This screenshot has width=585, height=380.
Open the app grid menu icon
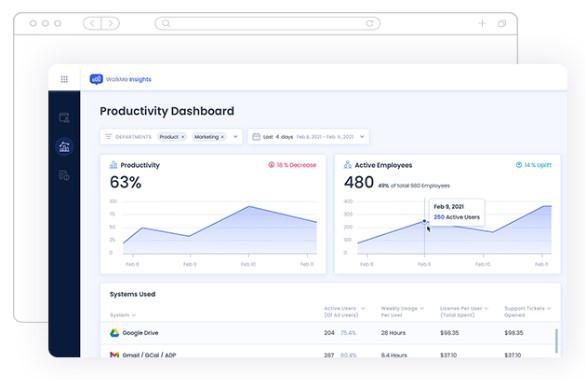click(64, 79)
